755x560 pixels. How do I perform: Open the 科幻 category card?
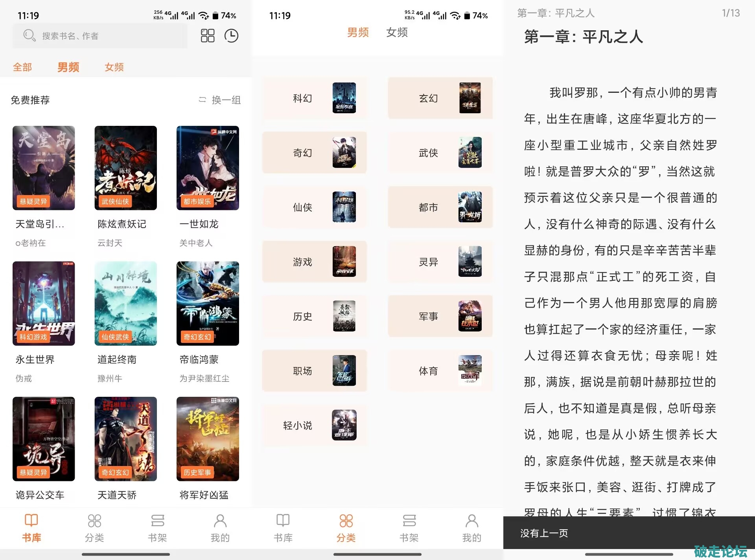point(314,98)
